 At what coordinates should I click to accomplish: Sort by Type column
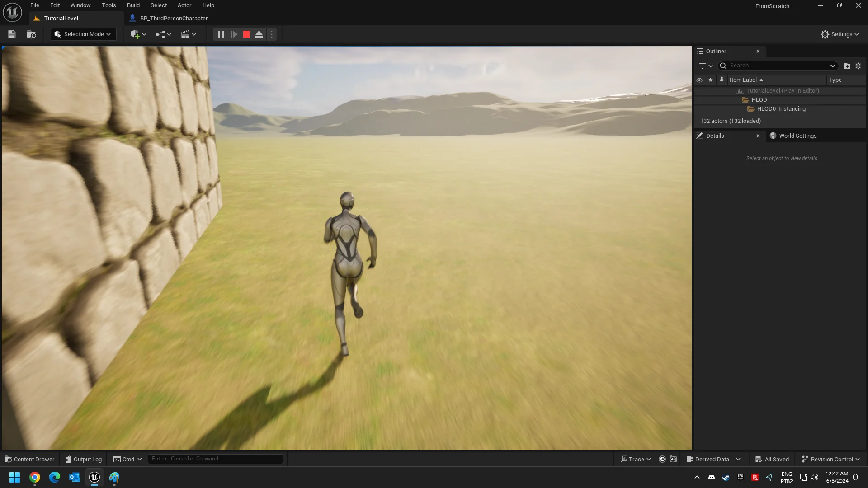coord(846,80)
